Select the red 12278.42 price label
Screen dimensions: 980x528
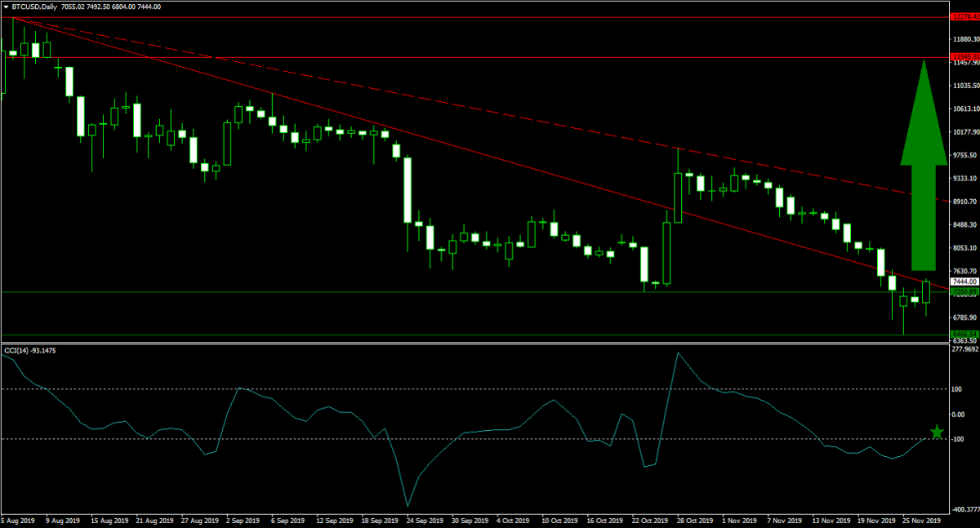tap(964, 16)
